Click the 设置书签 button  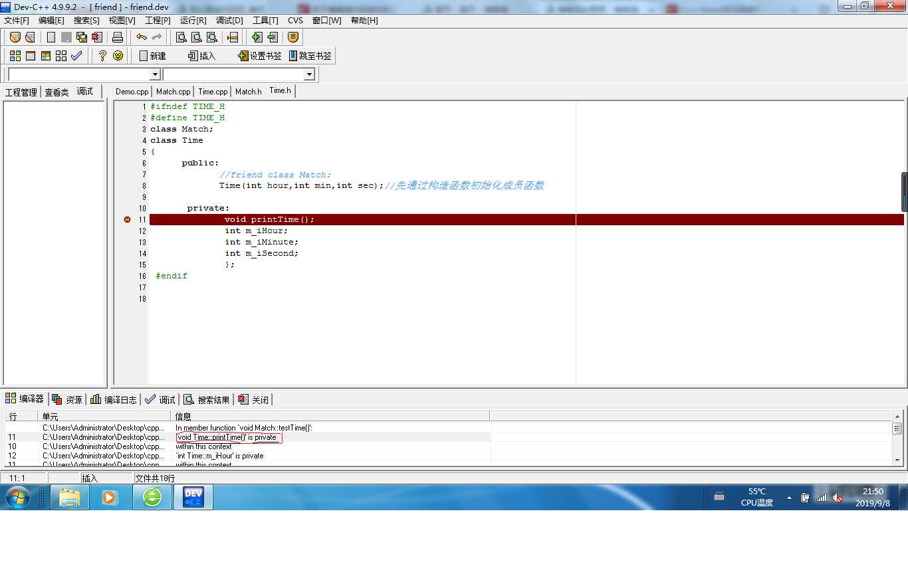[260, 56]
